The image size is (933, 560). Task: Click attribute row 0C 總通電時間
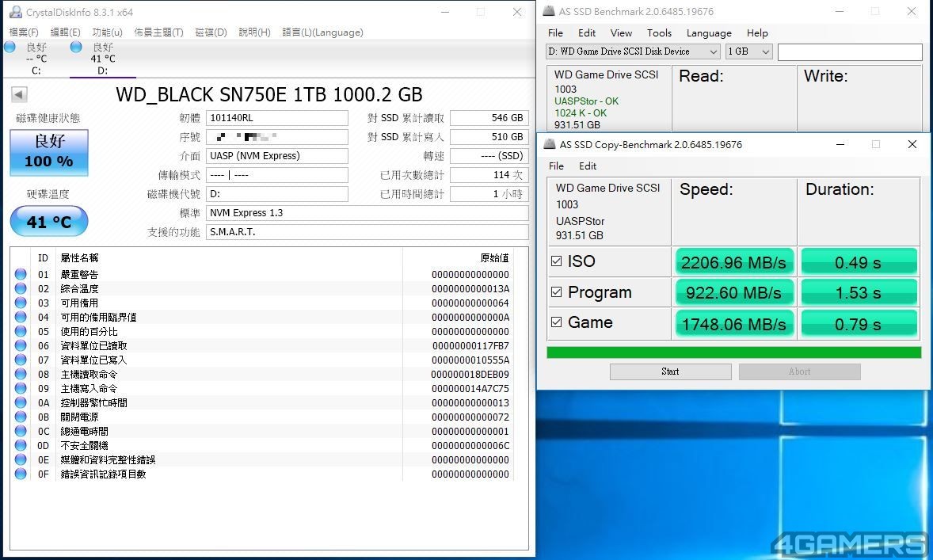click(262, 432)
